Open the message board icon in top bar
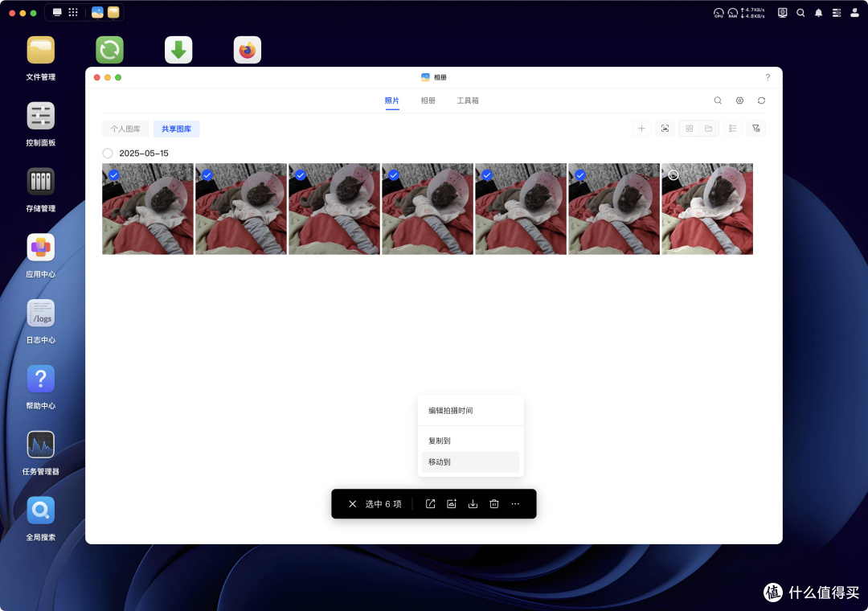Screen dimensions: 868x611 click(782, 13)
